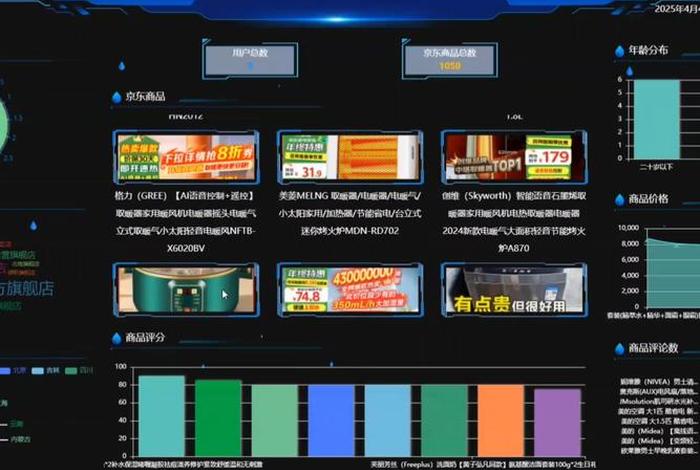The image size is (700, 470).
Task: Click the X6020BV model number text
Action: click(186, 248)
